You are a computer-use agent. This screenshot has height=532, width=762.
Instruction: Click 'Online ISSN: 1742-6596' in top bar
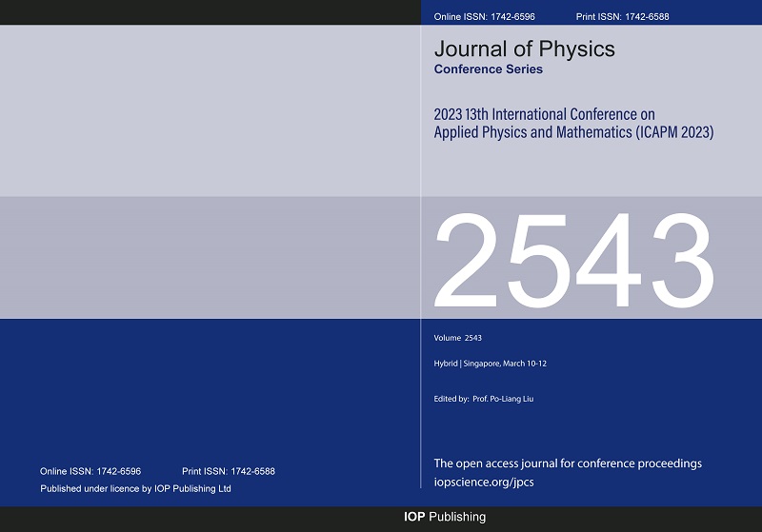pos(485,16)
